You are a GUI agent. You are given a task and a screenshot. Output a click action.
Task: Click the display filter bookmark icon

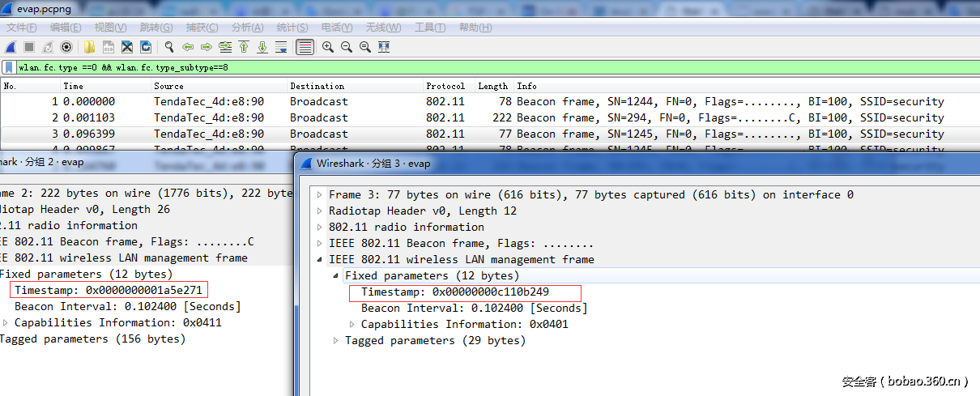(9, 68)
